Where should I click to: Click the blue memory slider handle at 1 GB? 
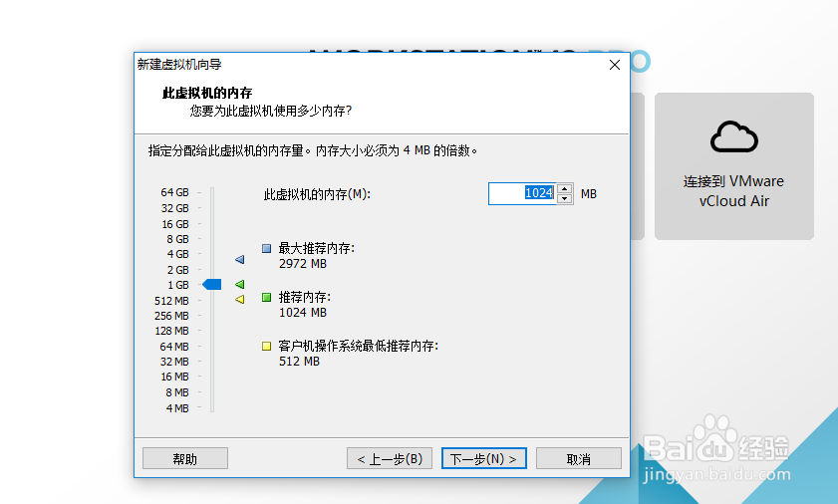click(x=212, y=284)
